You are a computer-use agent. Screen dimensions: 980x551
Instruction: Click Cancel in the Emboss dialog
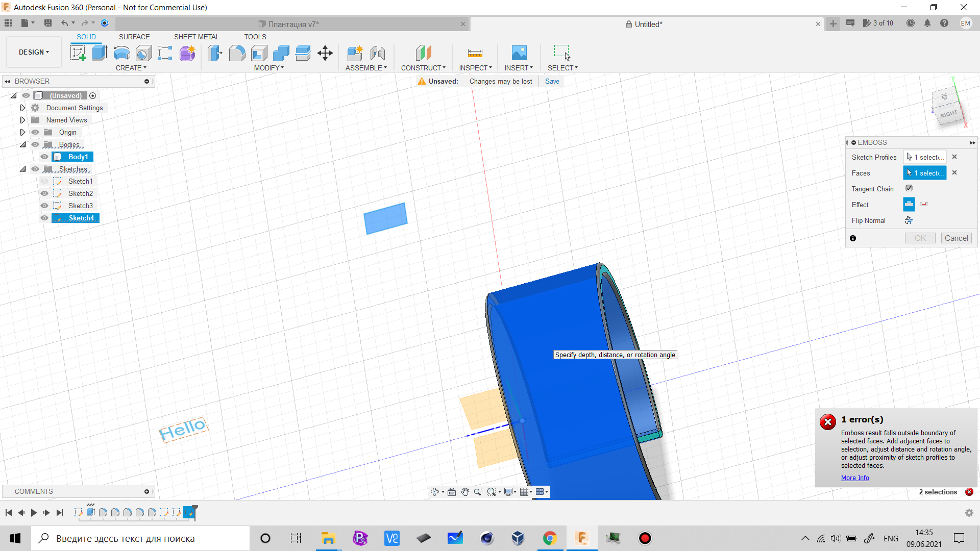click(x=956, y=238)
